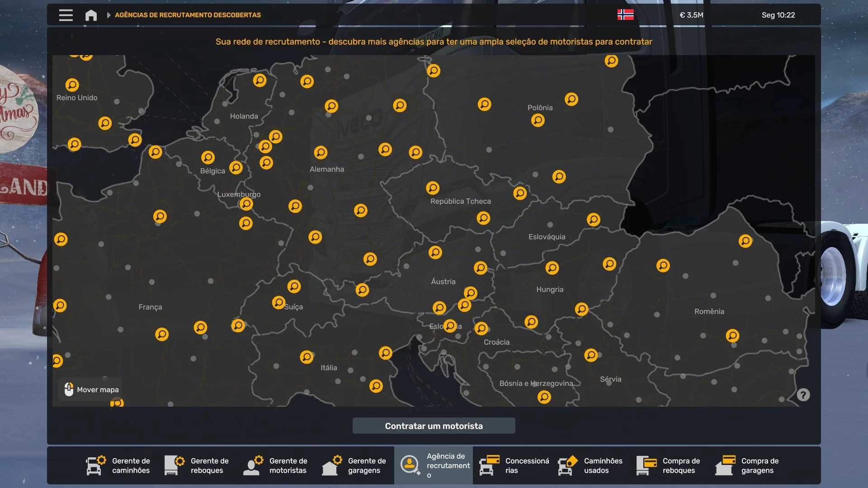This screenshot has width=868, height=488.
Task: Switch to Gerente de motoristas tab
Action: [276, 465]
